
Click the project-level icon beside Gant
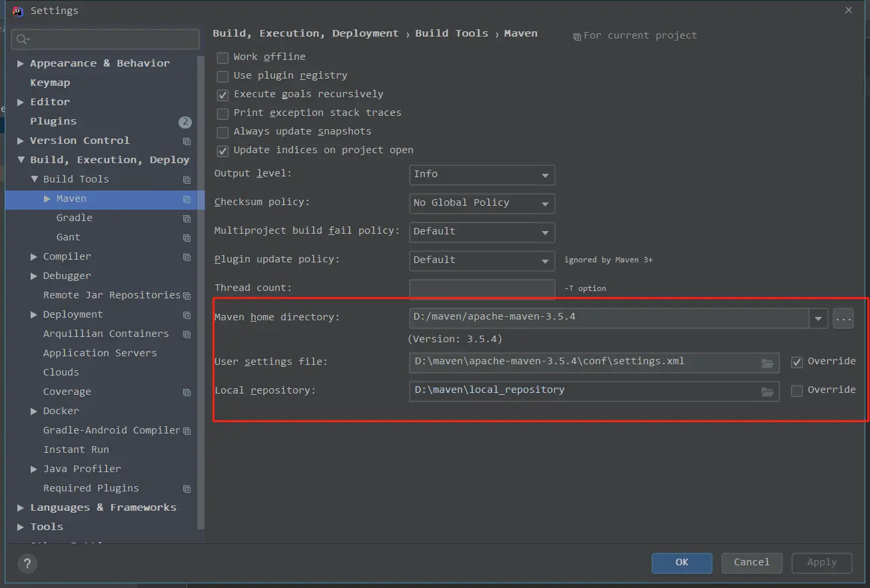187,238
